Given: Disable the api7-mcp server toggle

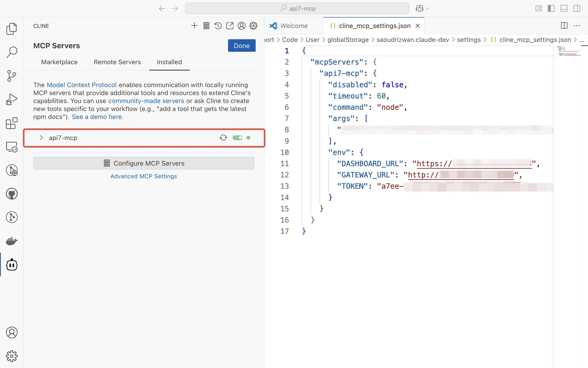Looking at the screenshot, I should coord(237,138).
